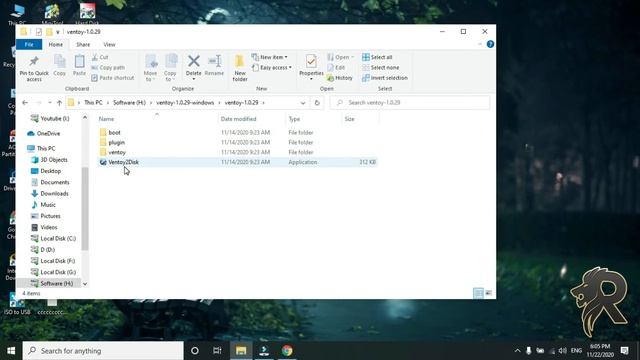Image resolution: width=640 pixels, height=360 pixels.
Task: Open the Windows Start menu
Action: point(11,351)
